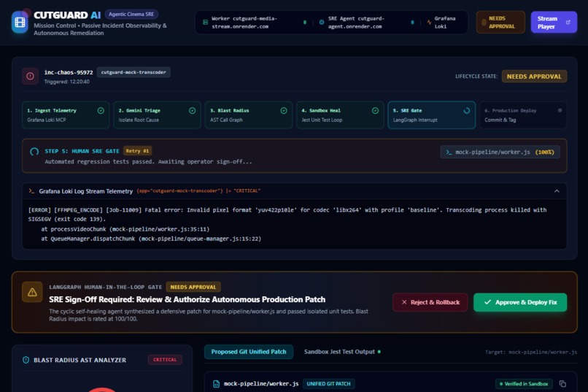Switch to Proposed Git Unified Patch tab

point(249,352)
